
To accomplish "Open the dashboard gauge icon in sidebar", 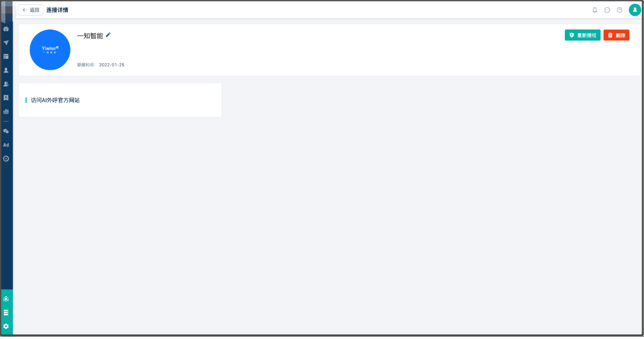I will tap(6, 29).
